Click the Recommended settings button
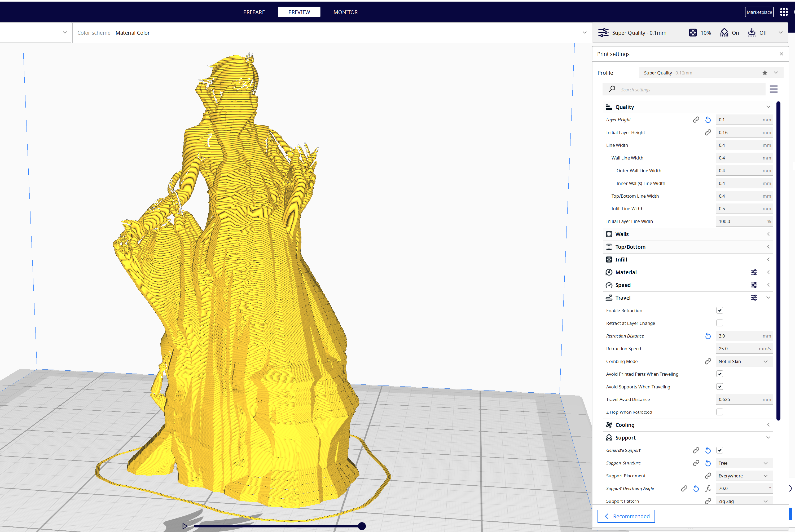Viewport: 795px width, 532px height. pyautogui.click(x=626, y=516)
